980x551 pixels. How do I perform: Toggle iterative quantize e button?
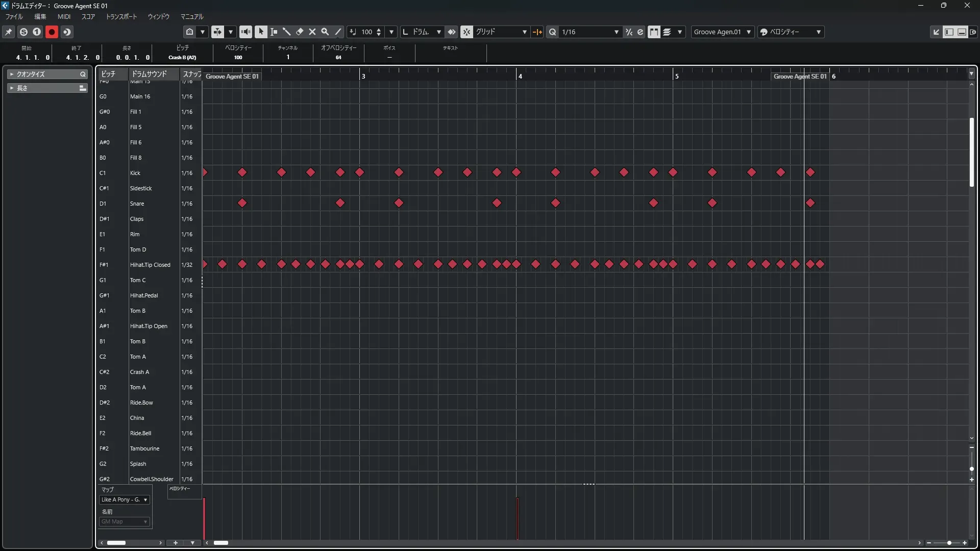point(640,32)
